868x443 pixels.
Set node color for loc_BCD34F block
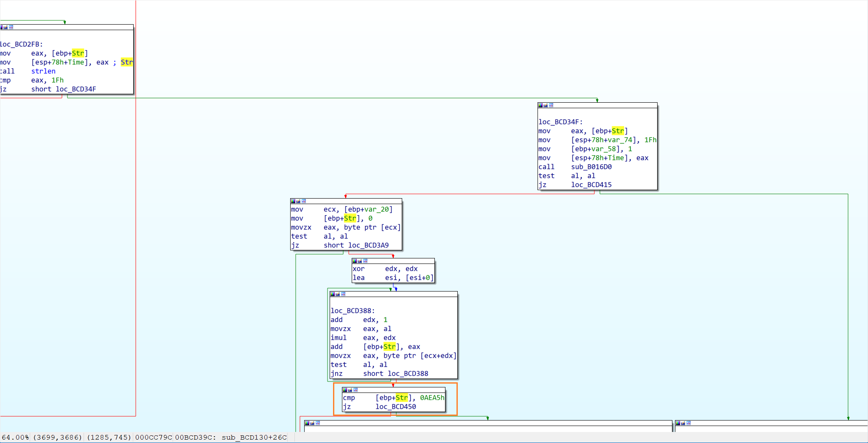[x=540, y=105]
